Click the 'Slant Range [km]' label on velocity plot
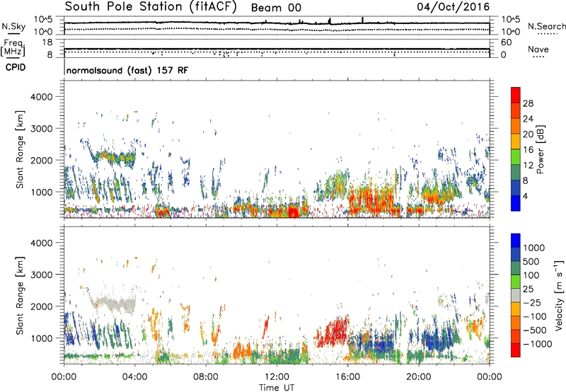 point(20,295)
